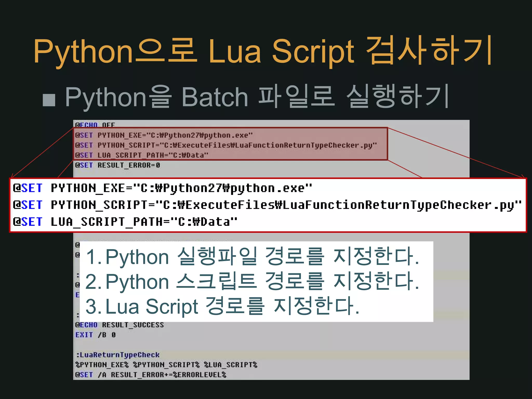Click the bullet text 'Python을 Batch 파일로 실행하기'
Image resolution: width=532 pixels, height=399 pixels.
[x=257, y=97]
